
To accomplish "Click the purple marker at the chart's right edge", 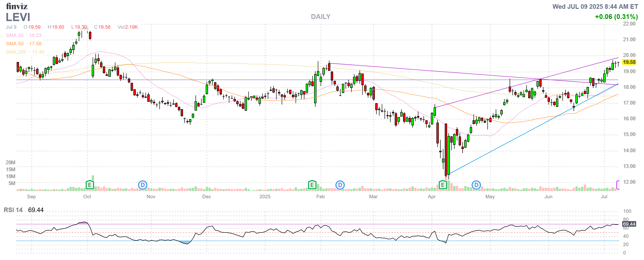I will (618, 185).
